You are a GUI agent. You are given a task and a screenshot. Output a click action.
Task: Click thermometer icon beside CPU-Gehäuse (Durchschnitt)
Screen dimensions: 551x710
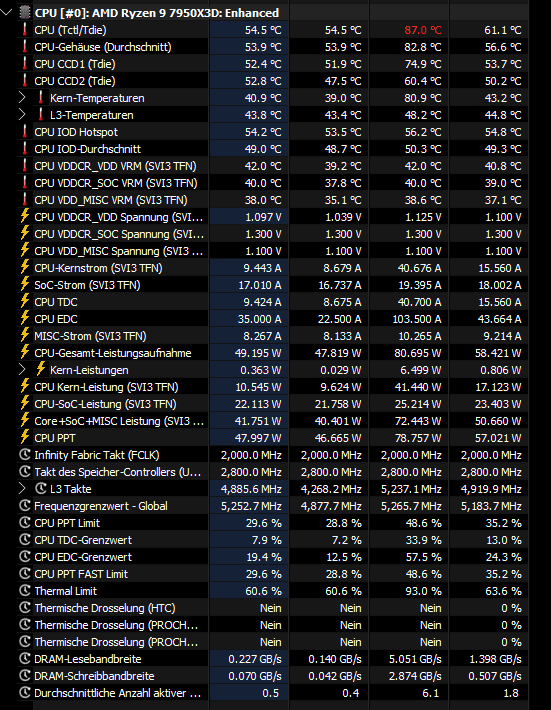pos(25,47)
